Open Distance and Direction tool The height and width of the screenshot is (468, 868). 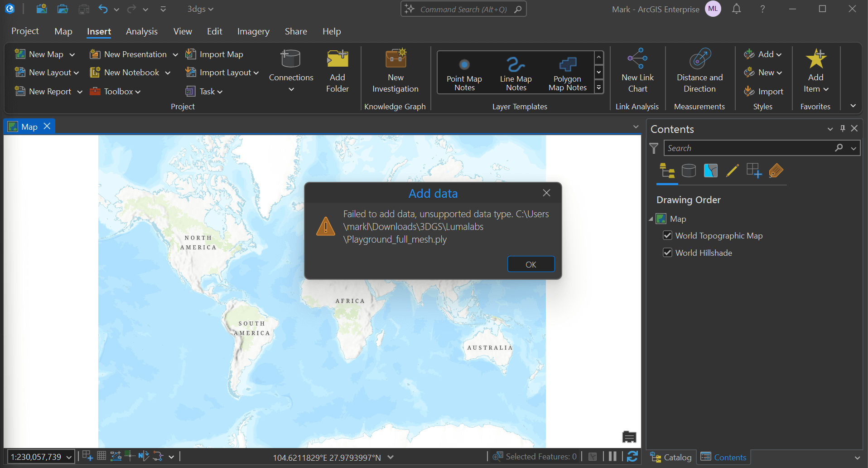click(699, 71)
